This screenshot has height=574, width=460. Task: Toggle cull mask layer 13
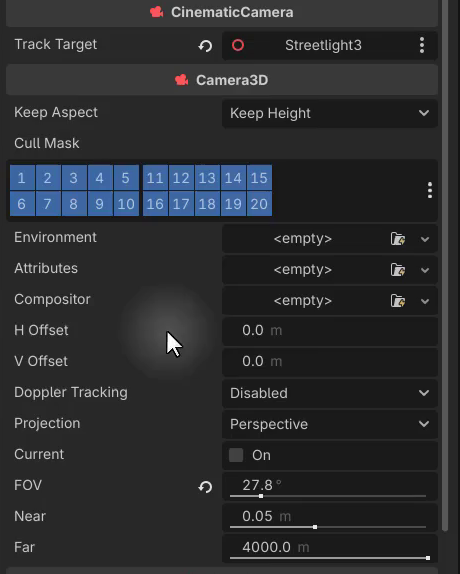tap(207, 178)
